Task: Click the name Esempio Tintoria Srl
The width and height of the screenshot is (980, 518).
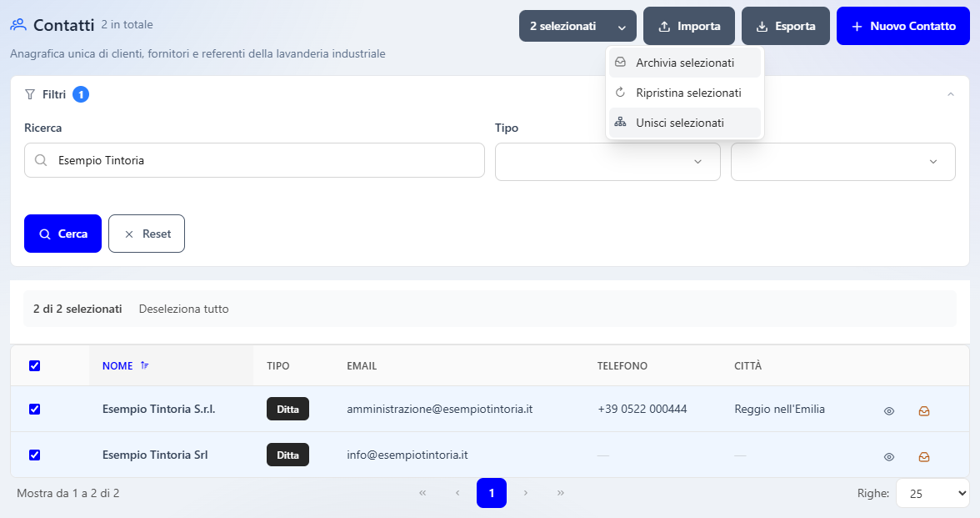Action: (x=155, y=455)
